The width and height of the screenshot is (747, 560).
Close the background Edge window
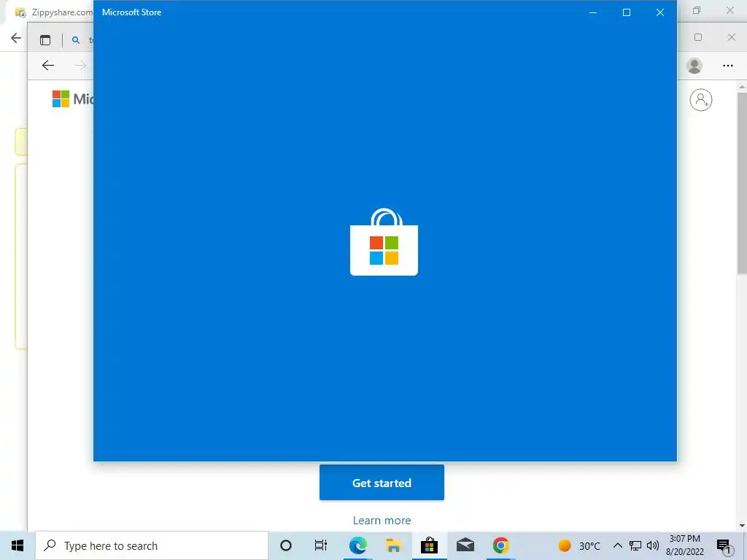pos(732,37)
